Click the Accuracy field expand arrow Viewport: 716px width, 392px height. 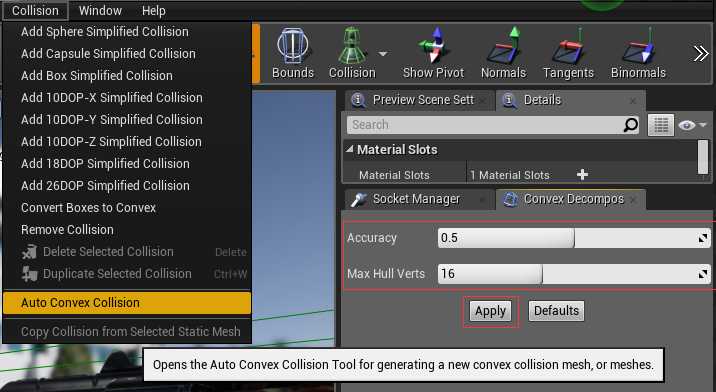point(703,238)
